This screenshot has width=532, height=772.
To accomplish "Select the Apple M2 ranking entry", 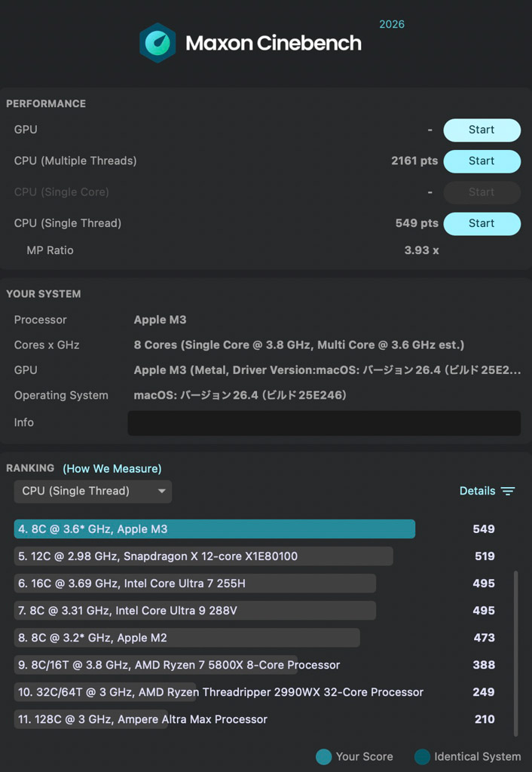I will tap(187, 638).
